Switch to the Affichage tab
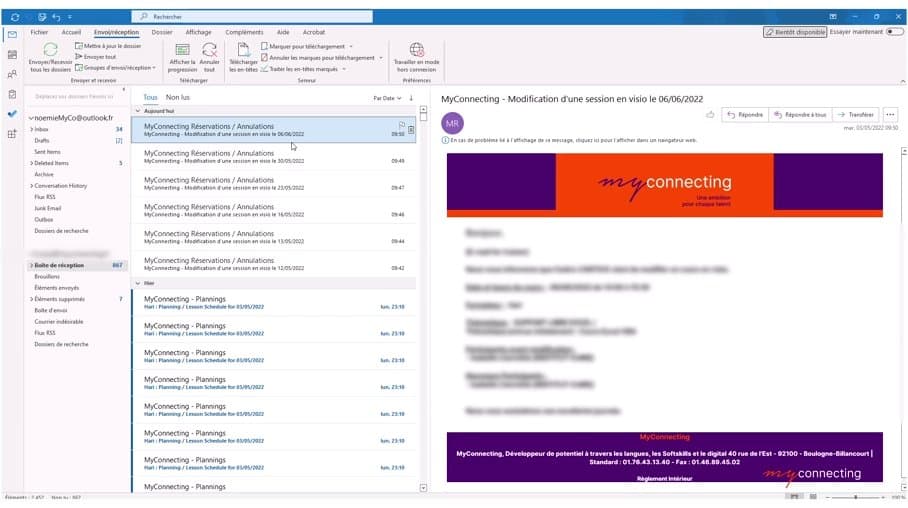The height and width of the screenshot is (508, 908). tap(199, 32)
